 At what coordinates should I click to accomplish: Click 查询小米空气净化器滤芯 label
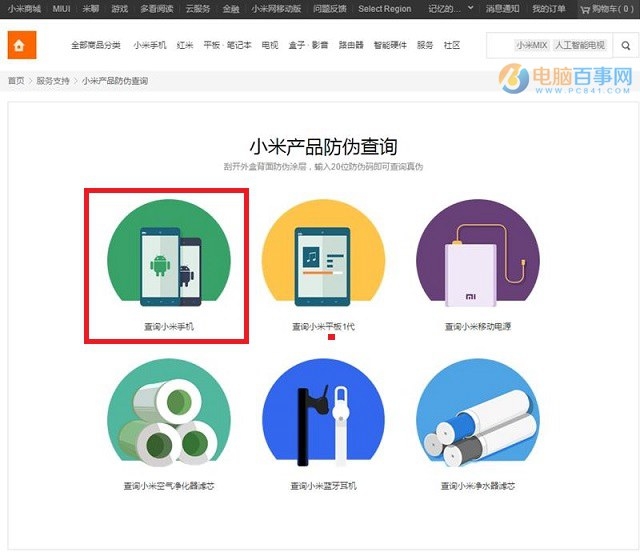(x=169, y=486)
